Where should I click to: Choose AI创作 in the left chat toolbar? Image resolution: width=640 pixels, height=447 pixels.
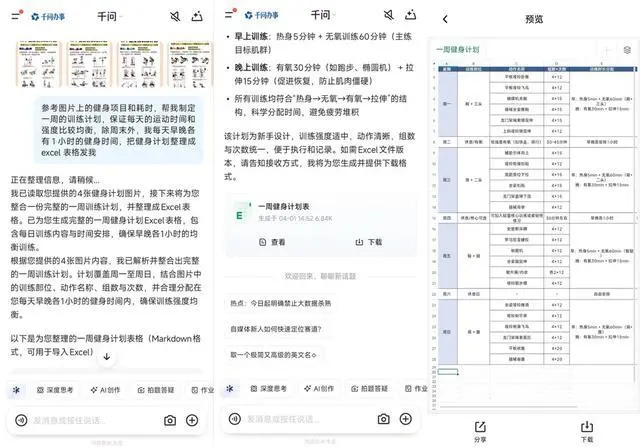[x=105, y=390]
